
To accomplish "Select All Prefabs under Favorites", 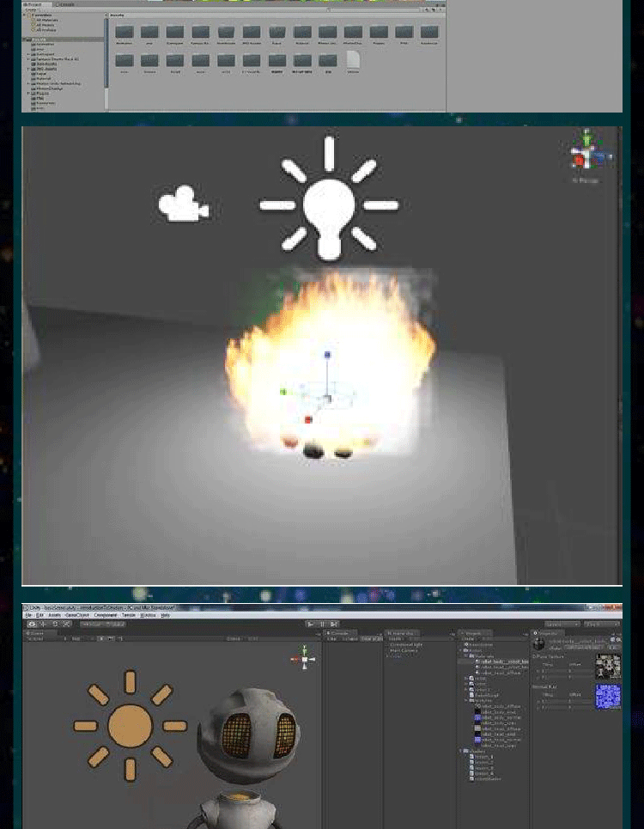I will (x=43, y=30).
